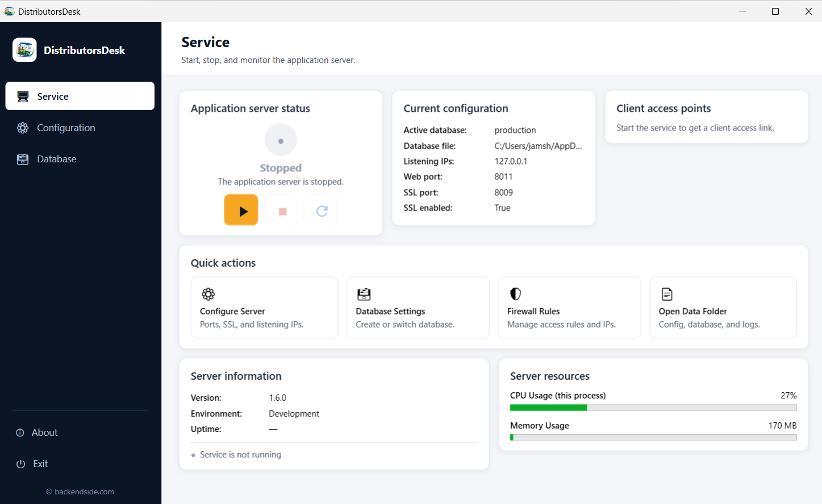This screenshot has width=822, height=504.
Task: Click the Start the service to get a client access link text
Action: tap(695, 128)
